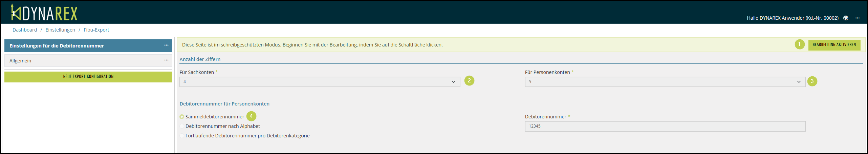Open the three-dot menu for Allgemein

coord(166,60)
